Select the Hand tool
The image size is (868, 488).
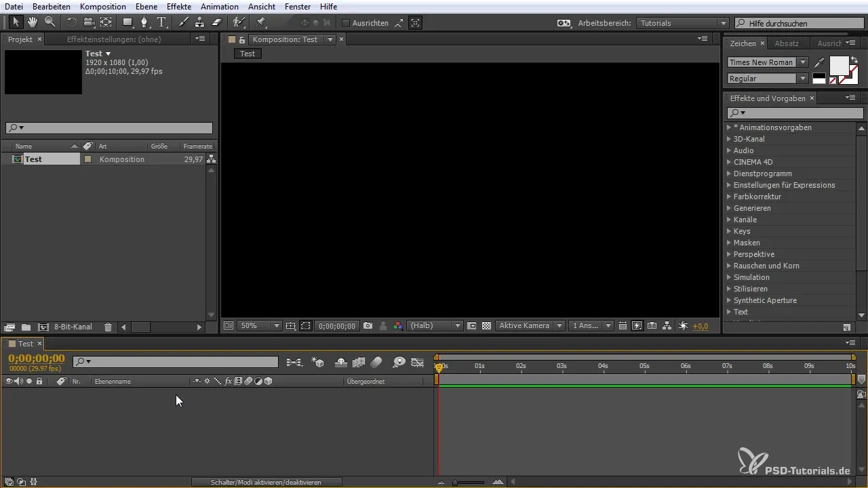pos(33,22)
